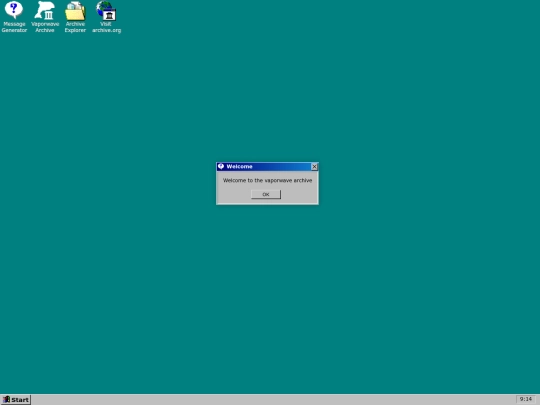
Task: Click the 'Welcome to the vaporwave archive' message
Action: coord(268,180)
